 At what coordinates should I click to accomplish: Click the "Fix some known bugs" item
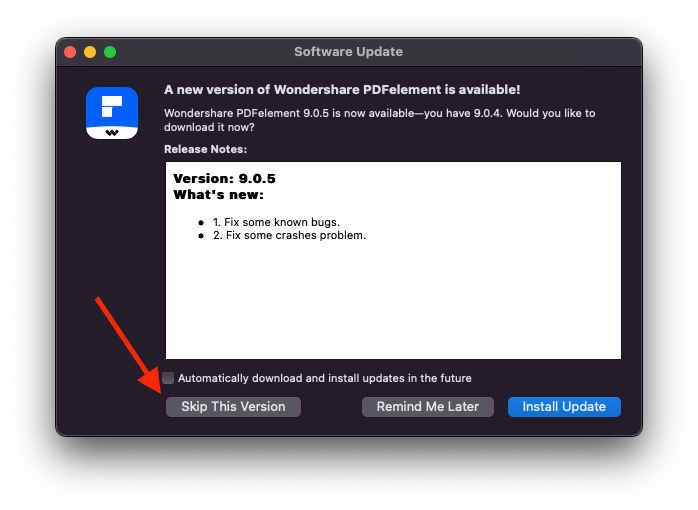[276, 221]
